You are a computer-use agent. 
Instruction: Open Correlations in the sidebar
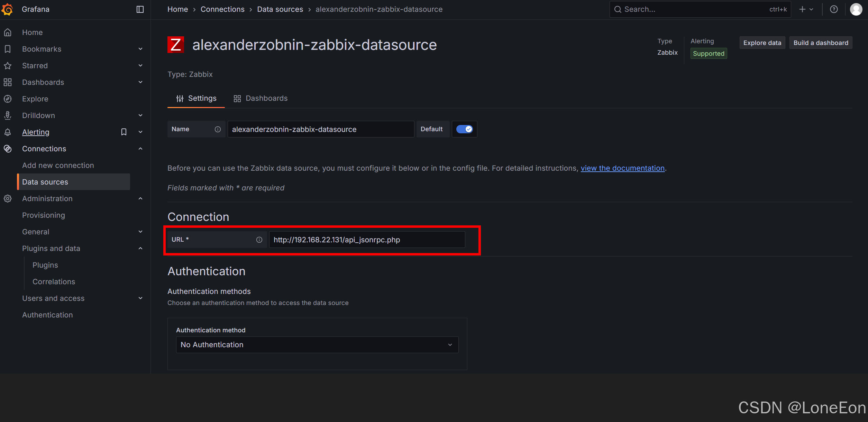pyautogui.click(x=54, y=281)
